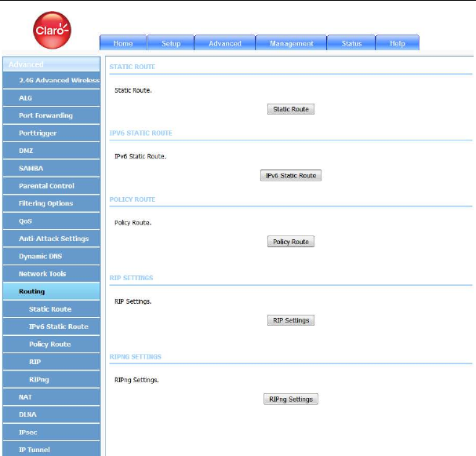Open Dynamic DNS page

point(51,257)
